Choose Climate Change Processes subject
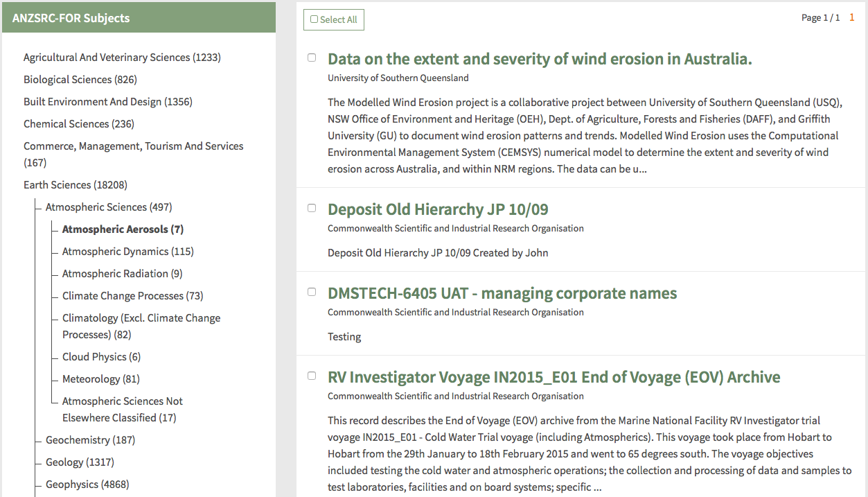 132,296
